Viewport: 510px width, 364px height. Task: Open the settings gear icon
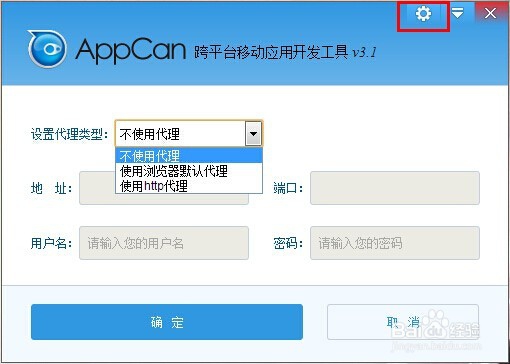(x=423, y=14)
